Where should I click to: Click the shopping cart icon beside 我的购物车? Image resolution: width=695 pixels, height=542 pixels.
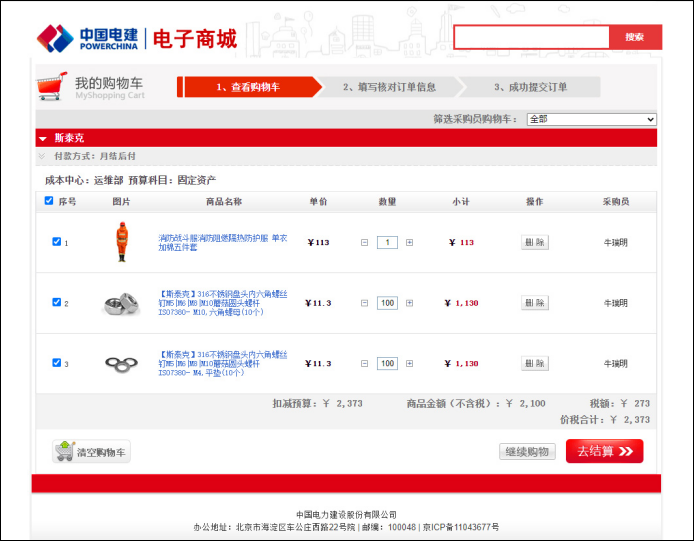(x=52, y=86)
